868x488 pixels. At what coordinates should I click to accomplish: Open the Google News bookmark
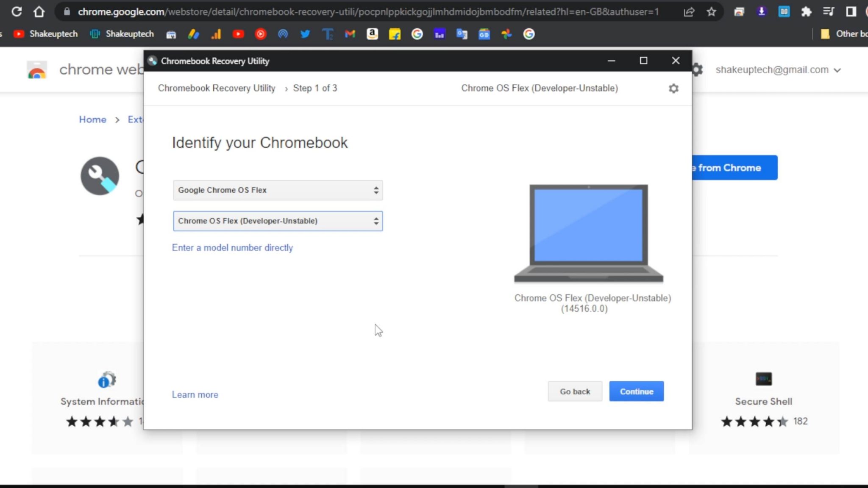coord(484,34)
